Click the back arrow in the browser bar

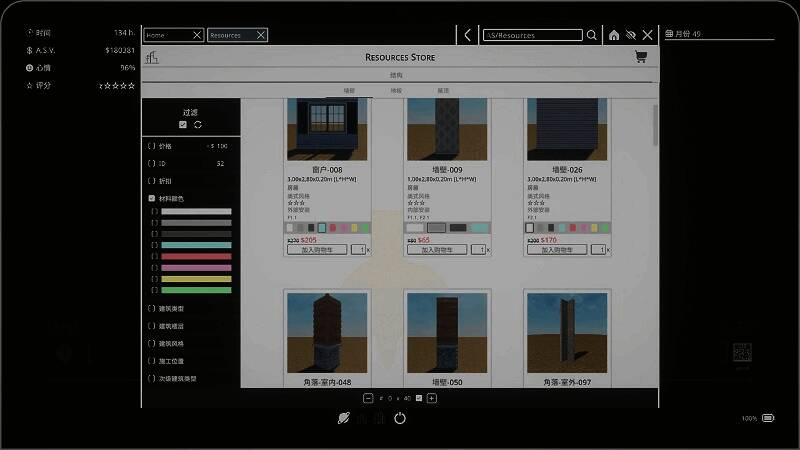467,35
